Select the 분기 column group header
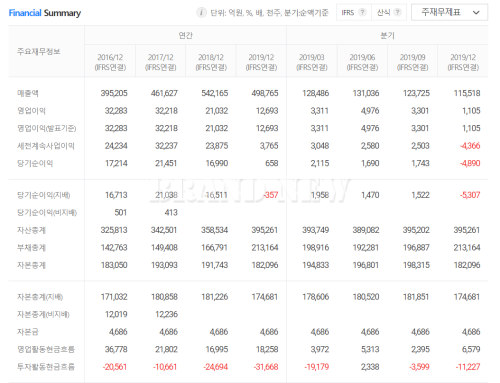The image size is (500, 383). click(387, 35)
